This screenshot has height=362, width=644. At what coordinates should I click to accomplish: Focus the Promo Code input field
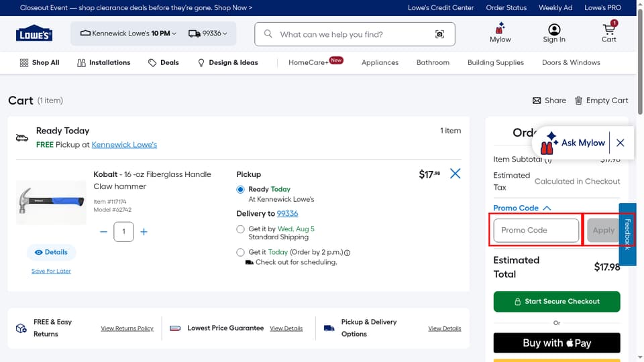point(536,230)
